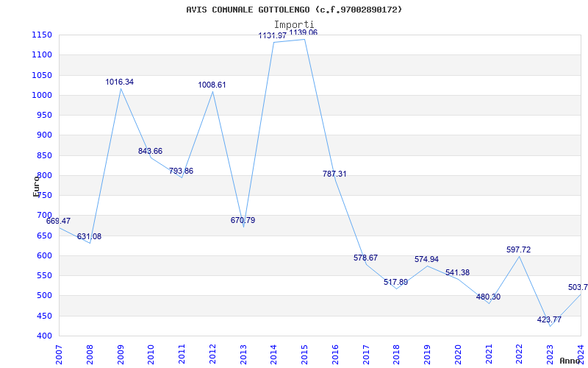Select the Importi subtitle
The width and height of the screenshot is (588, 368).
click(294, 25)
